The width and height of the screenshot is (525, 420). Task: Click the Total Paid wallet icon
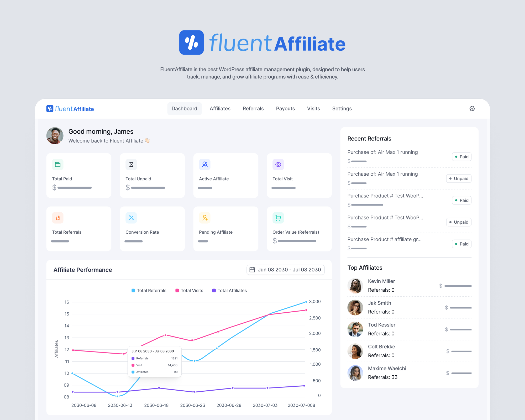coord(58,165)
